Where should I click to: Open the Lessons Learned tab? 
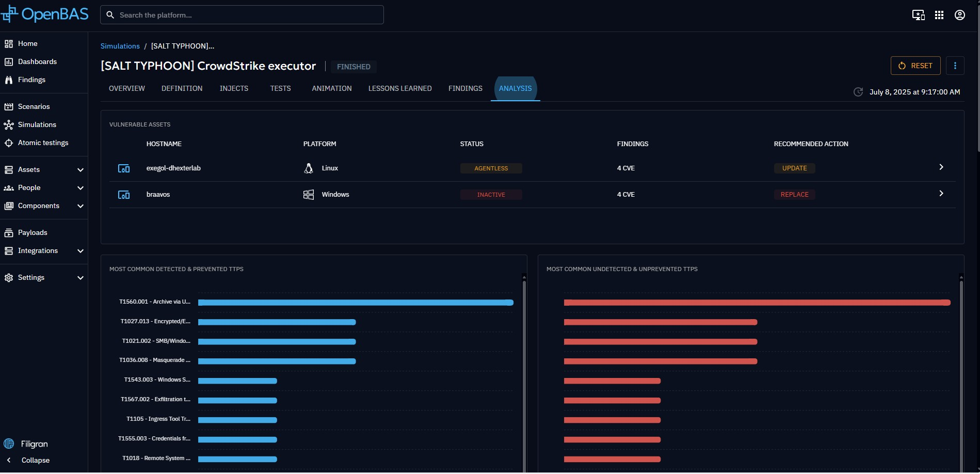(399, 88)
